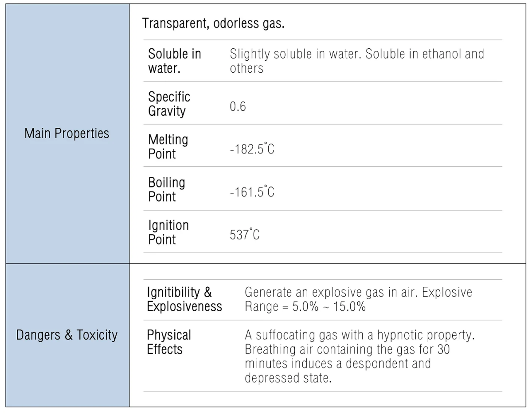Select the -161.5°C boiling point value
Image resolution: width=532 pixels, height=415 pixels.
tap(252, 192)
